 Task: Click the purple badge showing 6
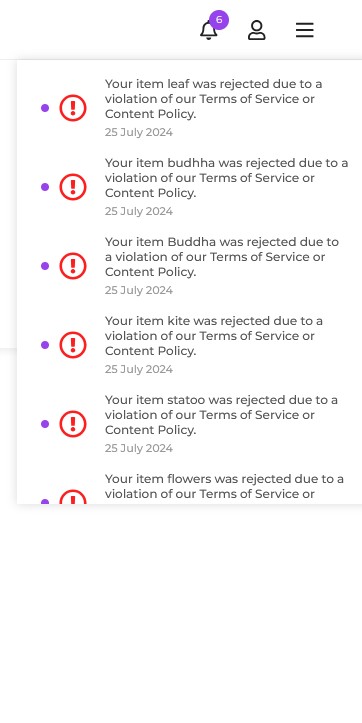[x=219, y=20]
